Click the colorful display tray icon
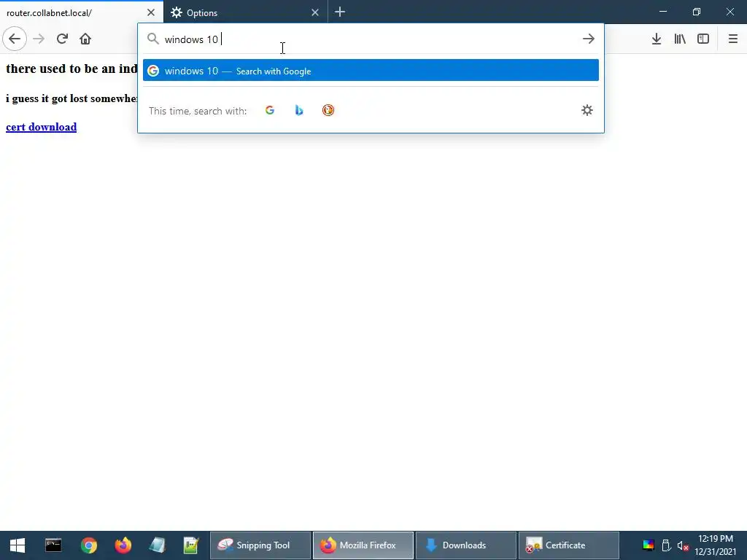The image size is (747, 560). 649,545
